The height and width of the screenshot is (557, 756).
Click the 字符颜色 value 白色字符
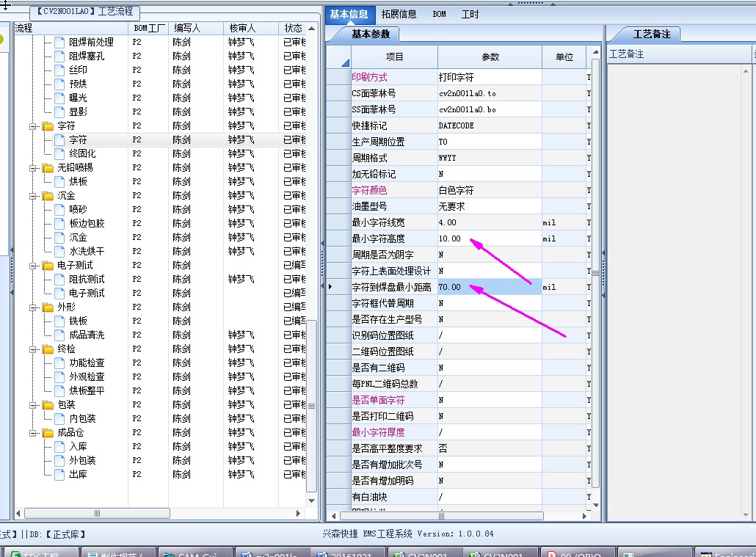tap(490, 190)
